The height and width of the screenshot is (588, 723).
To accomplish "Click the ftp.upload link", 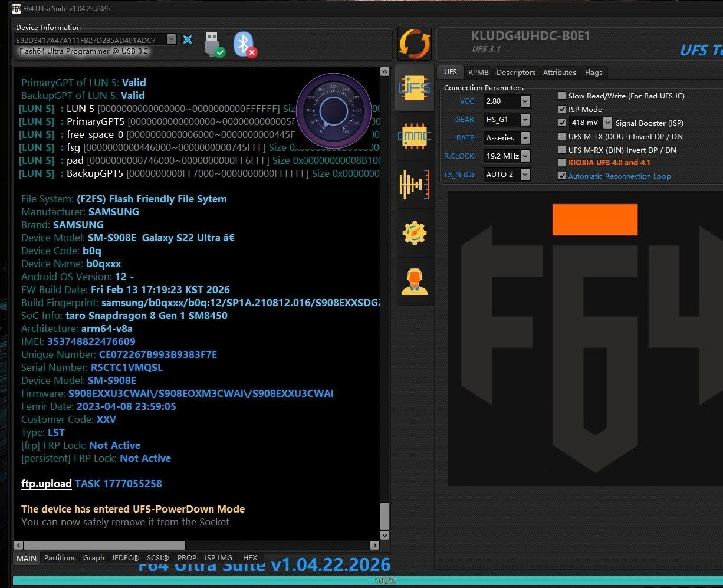I will click(47, 484).
